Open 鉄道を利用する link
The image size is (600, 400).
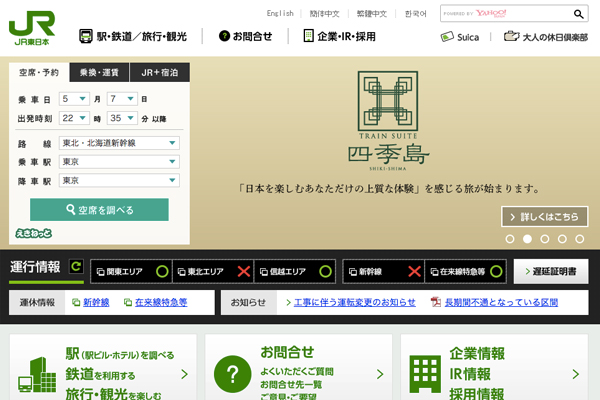100,374
